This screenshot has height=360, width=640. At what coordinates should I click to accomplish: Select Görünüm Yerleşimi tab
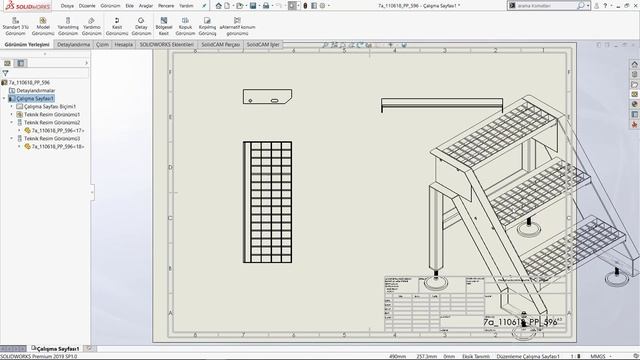[27, 44]
